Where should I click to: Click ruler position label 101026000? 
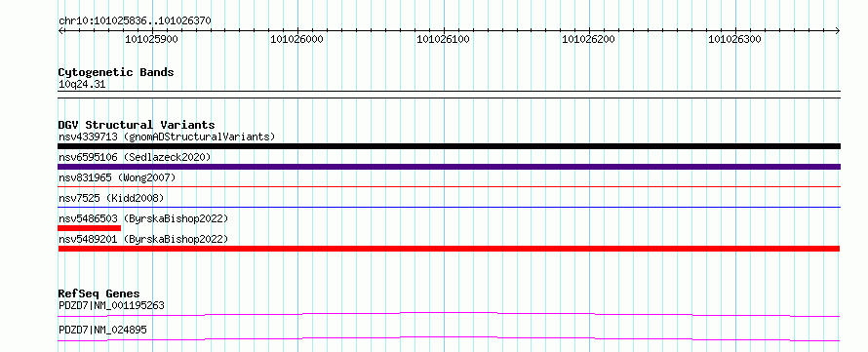296,39
